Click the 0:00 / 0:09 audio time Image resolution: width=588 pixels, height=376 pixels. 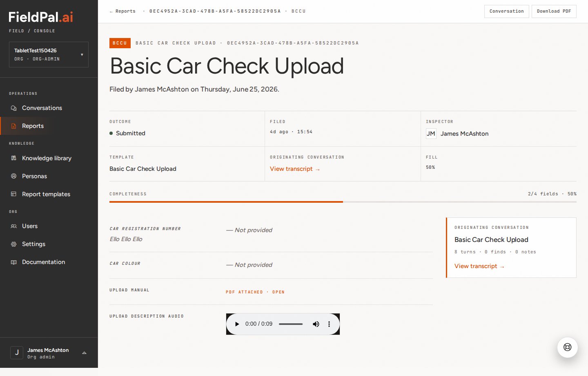pyautogui.click(x=259, y=324)
